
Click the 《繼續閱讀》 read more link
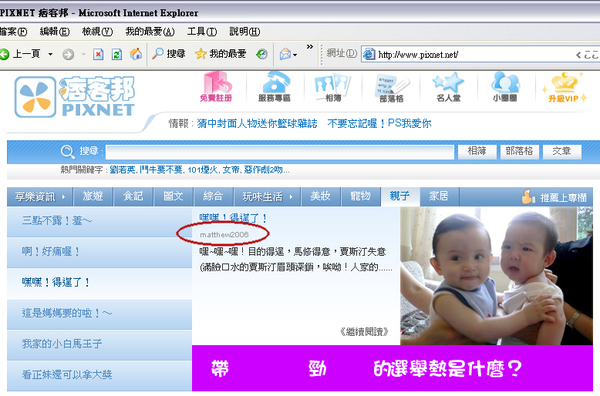[x=365, y=332]
